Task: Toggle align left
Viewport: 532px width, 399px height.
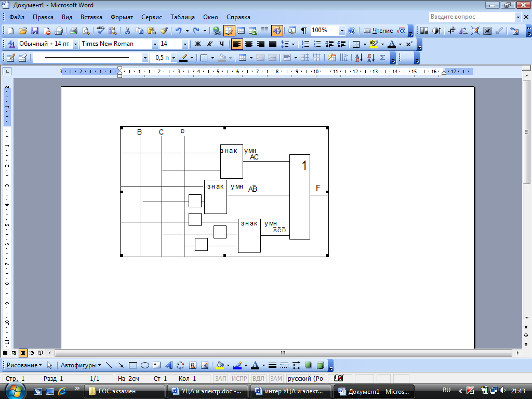Action: (236, 44)
